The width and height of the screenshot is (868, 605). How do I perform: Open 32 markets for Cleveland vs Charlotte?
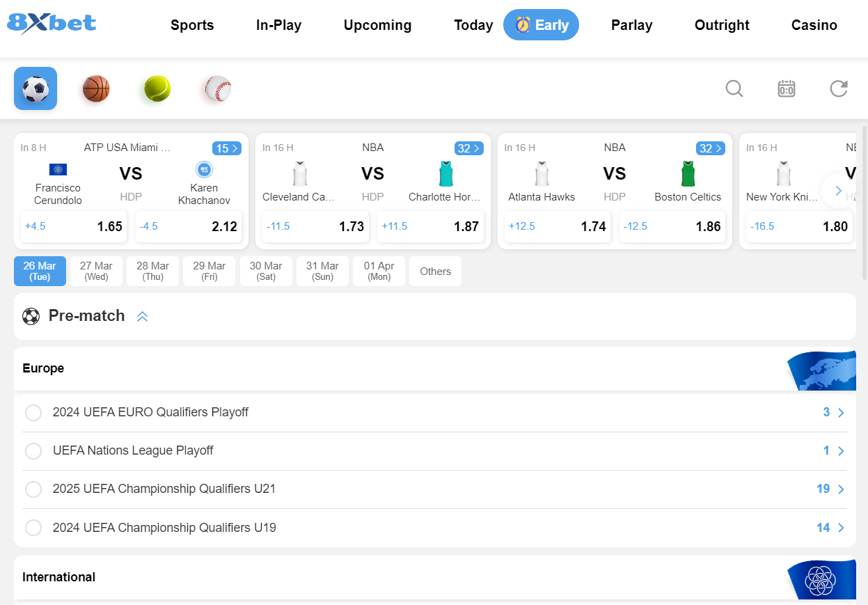point(468,148)
